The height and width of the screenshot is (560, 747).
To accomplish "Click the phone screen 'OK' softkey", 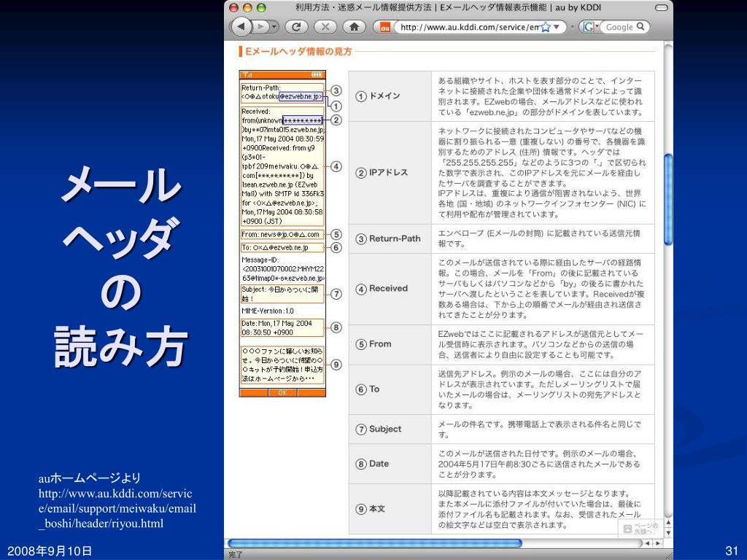I will click(282, 393).
